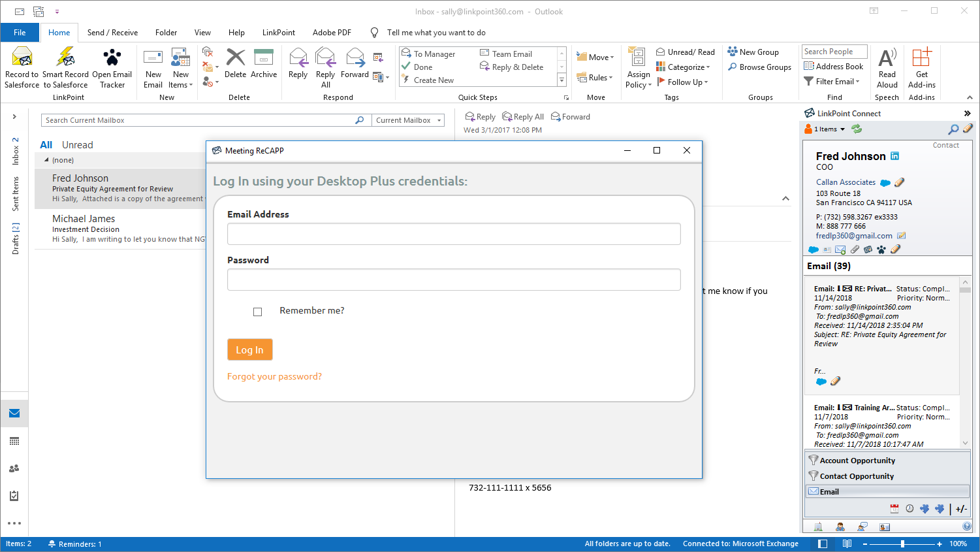
Task: Click zoom slider handle in status bar
Action: (902, 544)
